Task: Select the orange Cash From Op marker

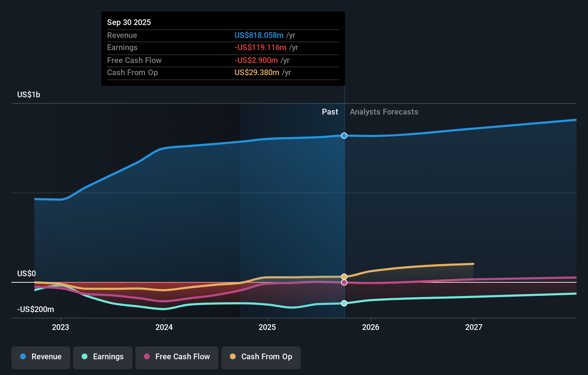Action: (344, 276)
